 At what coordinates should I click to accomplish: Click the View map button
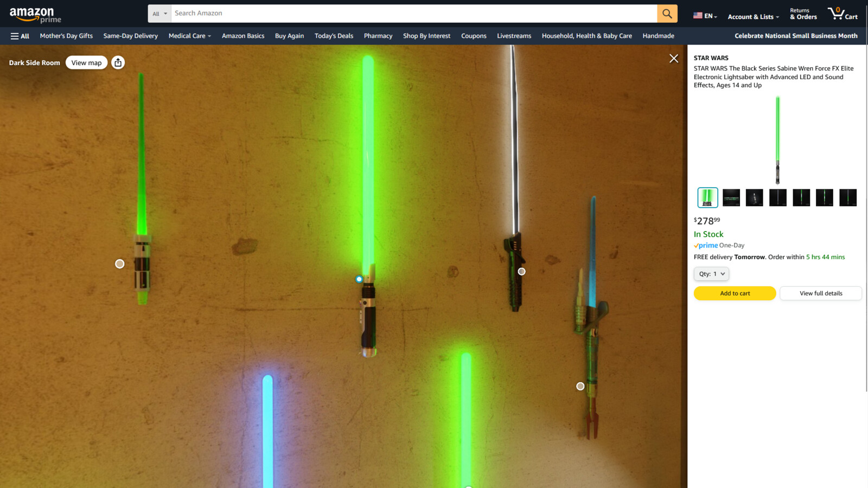pyautogui.click(x=86, y=62)
